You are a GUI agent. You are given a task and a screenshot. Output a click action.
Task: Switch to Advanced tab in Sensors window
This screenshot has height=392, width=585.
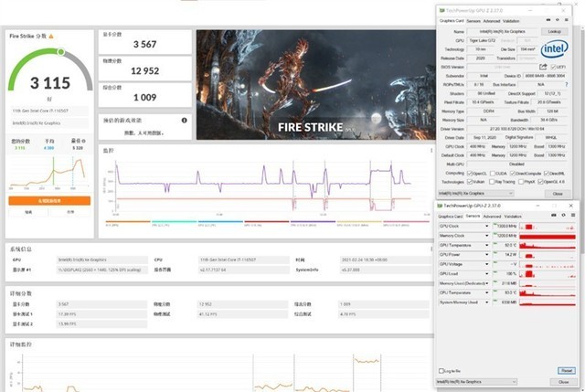[492, 217]
